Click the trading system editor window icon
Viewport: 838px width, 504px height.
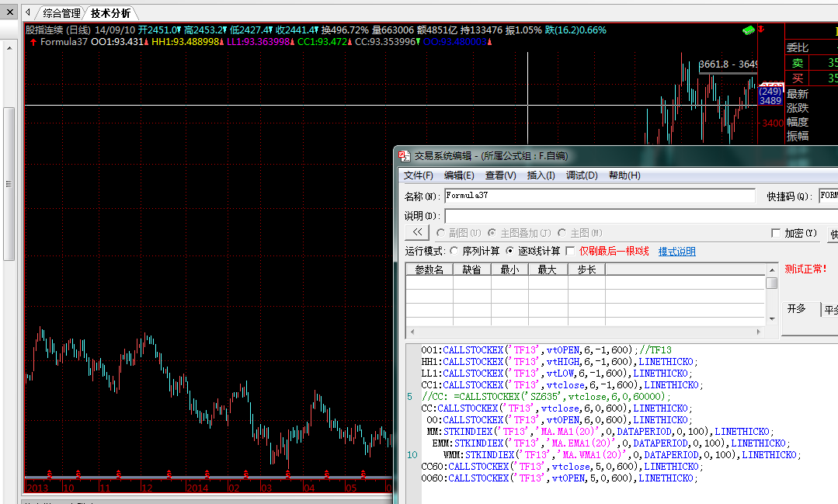click(404, 155)
